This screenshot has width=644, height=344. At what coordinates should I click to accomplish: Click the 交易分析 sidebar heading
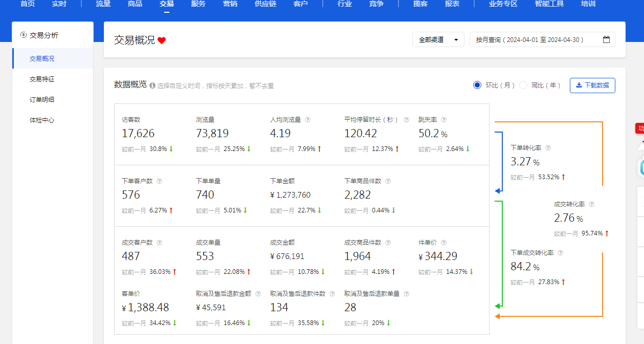(x=44, y=35)
